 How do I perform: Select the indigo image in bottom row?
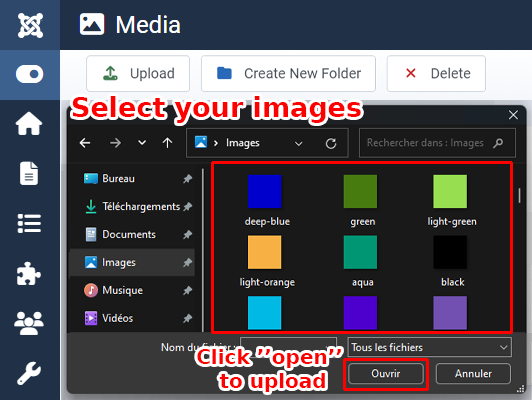point(360,312)
